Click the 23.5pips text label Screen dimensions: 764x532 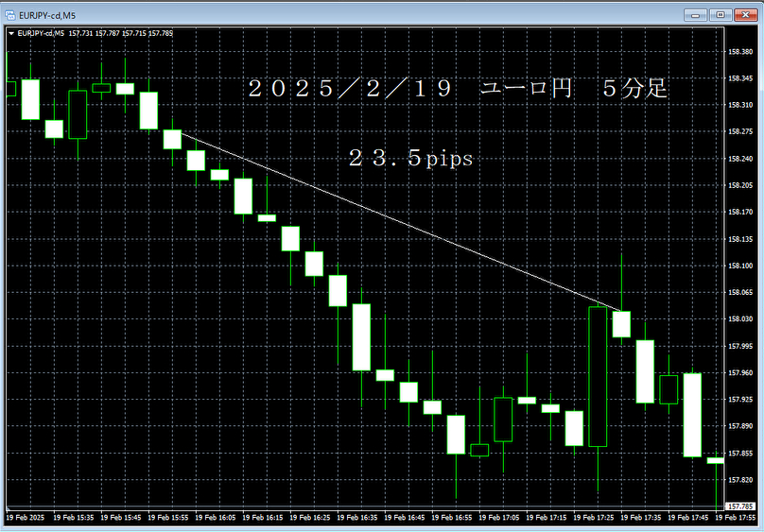tap(410, 160)
